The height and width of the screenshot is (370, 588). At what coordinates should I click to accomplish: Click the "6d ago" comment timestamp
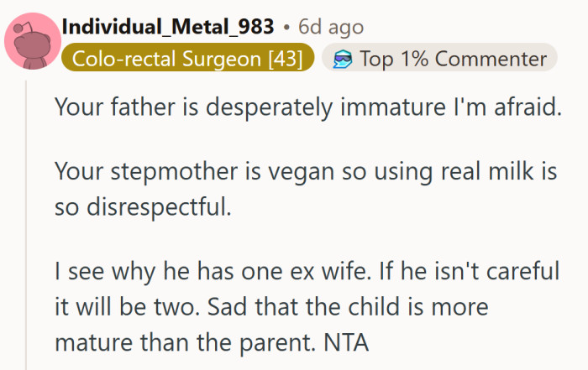[331, 26]
